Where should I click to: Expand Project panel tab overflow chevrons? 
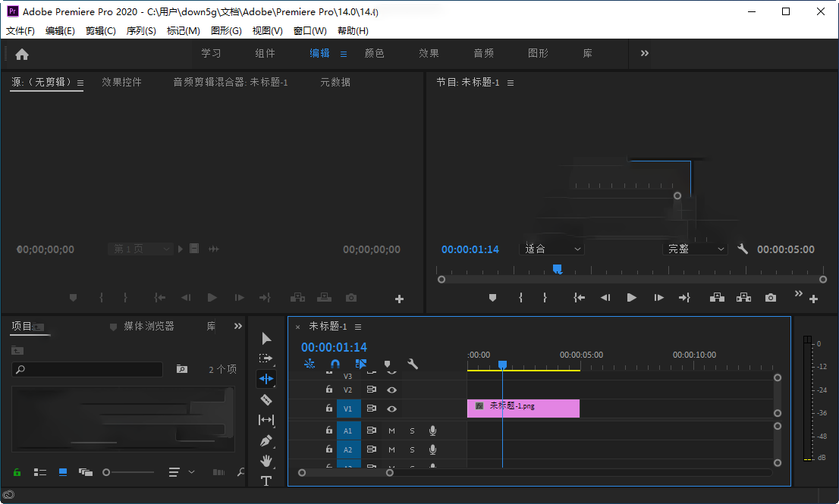point(238,326)
